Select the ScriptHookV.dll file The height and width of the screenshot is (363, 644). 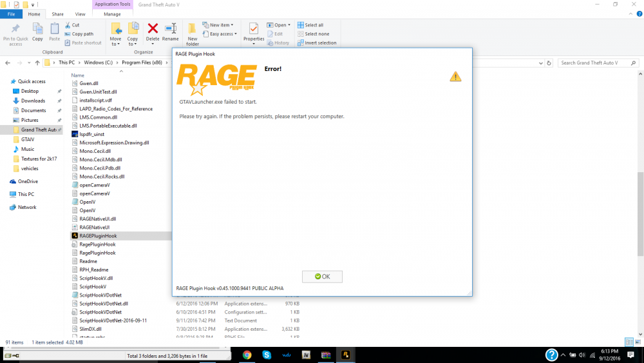click(x=96, y=279)
